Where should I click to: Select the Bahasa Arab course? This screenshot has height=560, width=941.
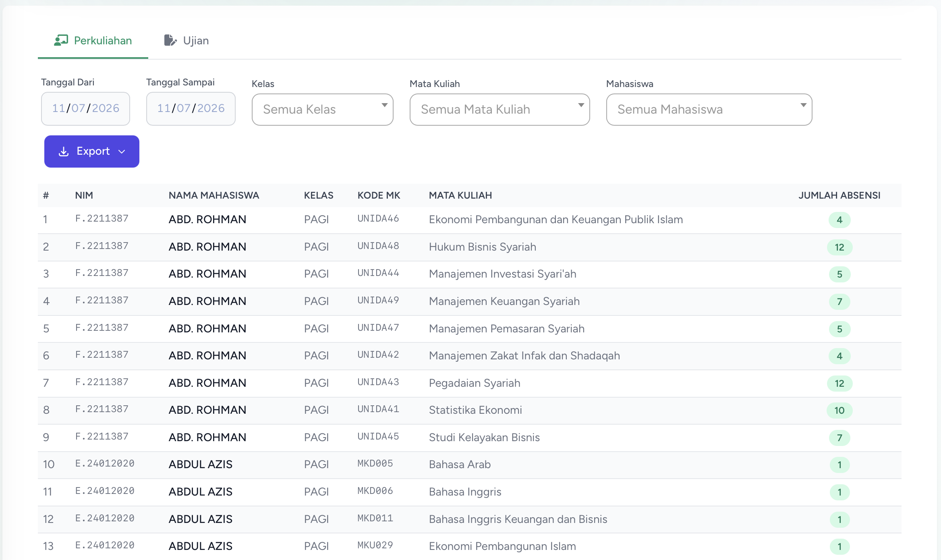point(460,465)
